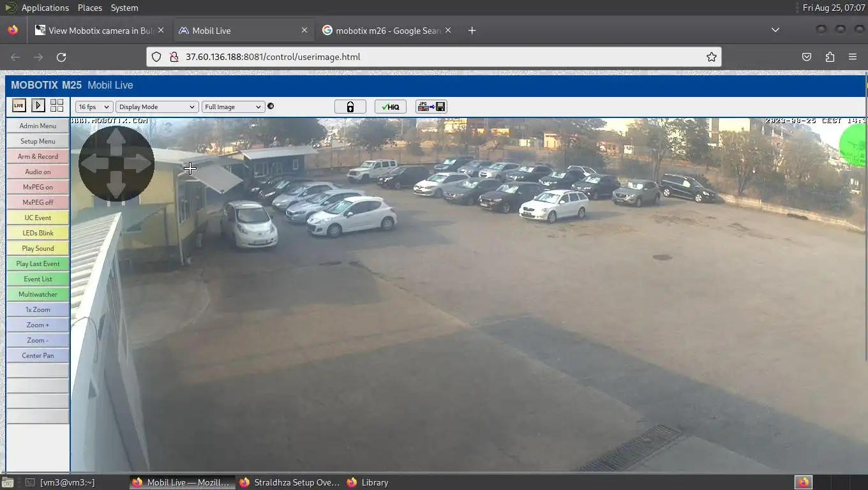Switch to the LIVE view icon
This screenshot has width=868, height=490.
tap(19, 105)
